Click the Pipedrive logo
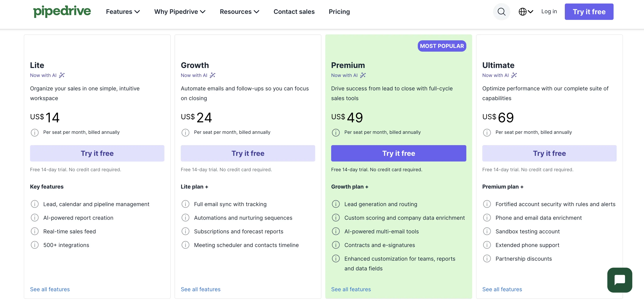The height and width of the screenshot is (307, 644). pyautogui.click(x=62, y=11)
